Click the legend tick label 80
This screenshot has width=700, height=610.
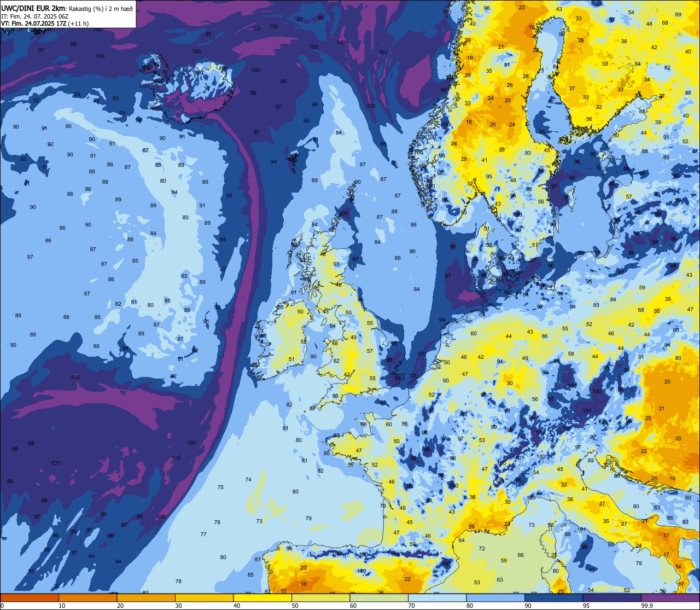(x=470, y=606)
